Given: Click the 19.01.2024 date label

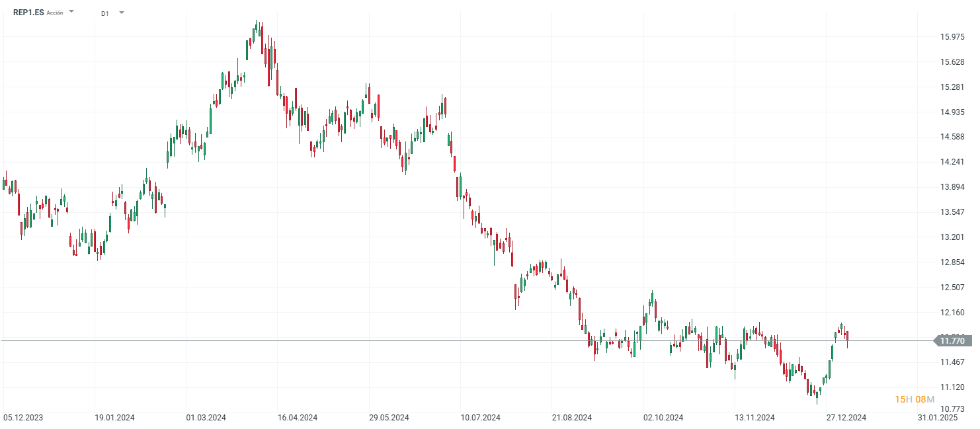Looking at the screenshot, I should pos(115,418).
